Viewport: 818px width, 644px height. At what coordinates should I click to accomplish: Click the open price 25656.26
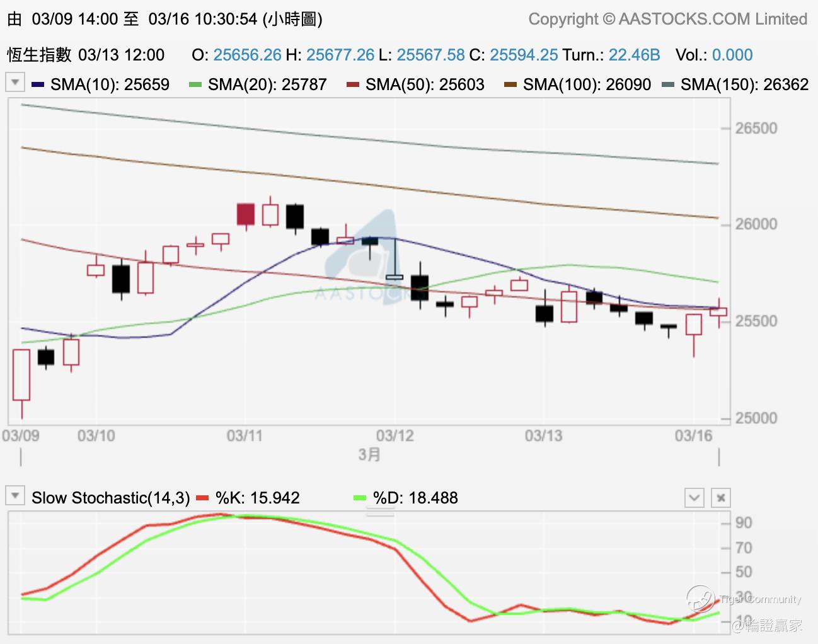click(x=248, y=55)
